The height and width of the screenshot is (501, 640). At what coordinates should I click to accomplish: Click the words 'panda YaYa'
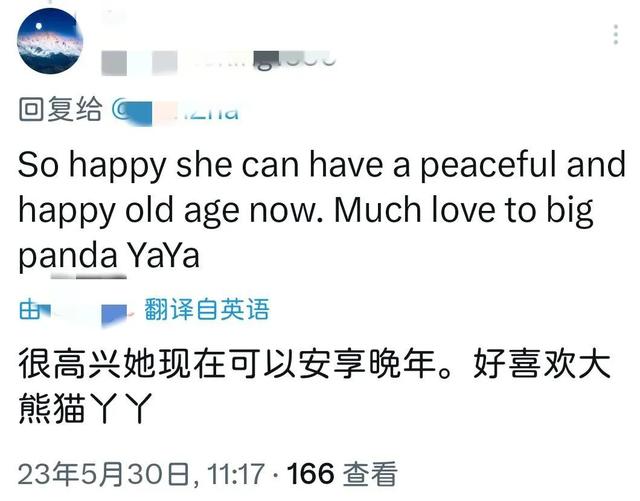pyautogui.click(x=109, y=256)
